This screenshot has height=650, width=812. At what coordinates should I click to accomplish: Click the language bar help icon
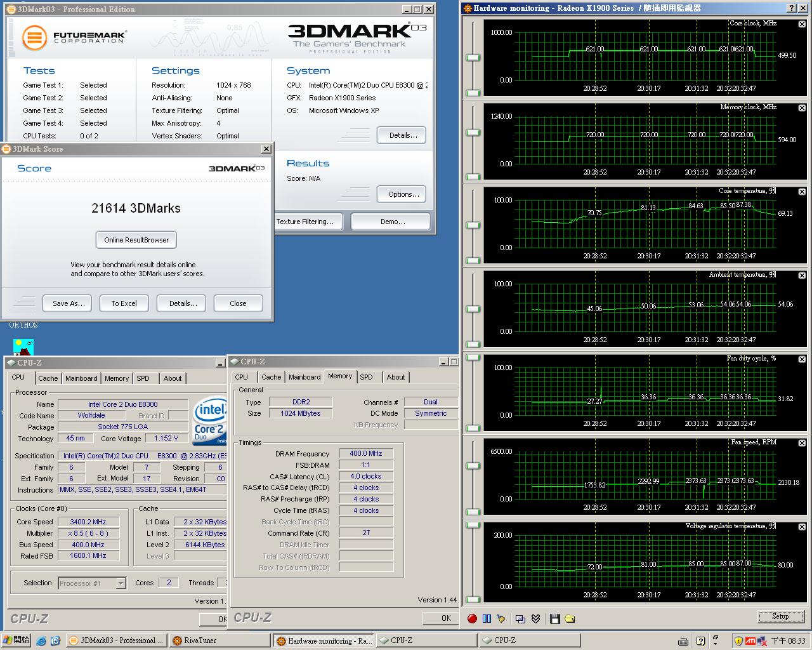pos(700,641)
